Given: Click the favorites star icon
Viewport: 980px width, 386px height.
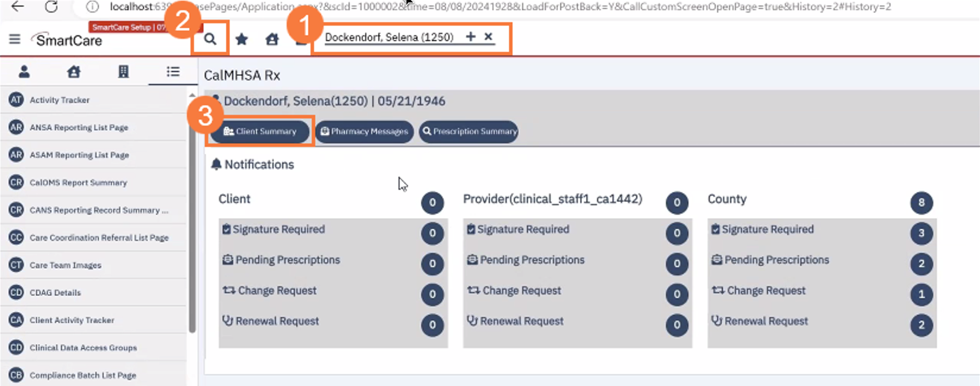Looking at the screenshot, I should (x=241, y=39).
